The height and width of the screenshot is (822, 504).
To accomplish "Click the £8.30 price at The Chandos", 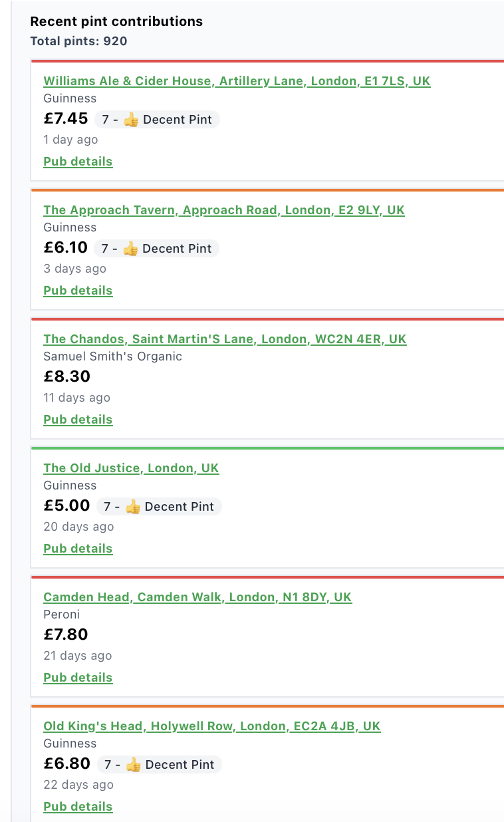I will [66, 376].
